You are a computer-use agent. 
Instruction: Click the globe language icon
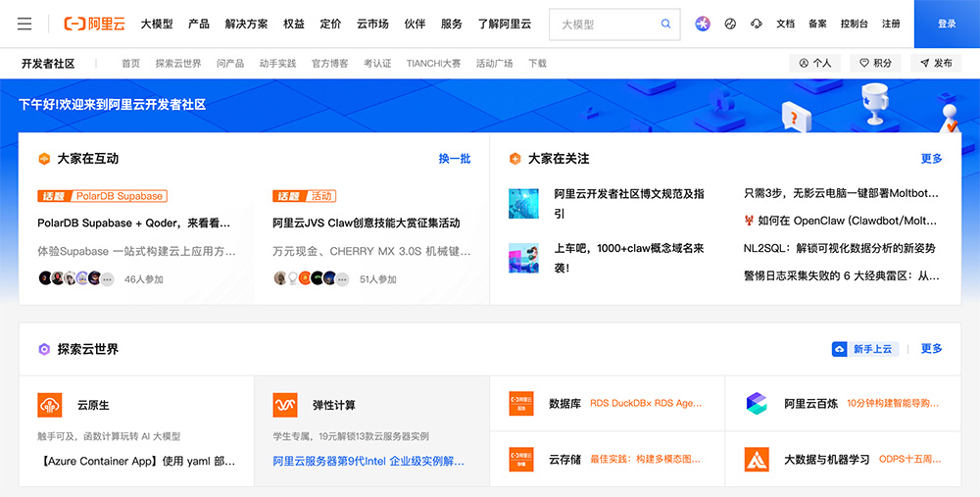(730, 24)
